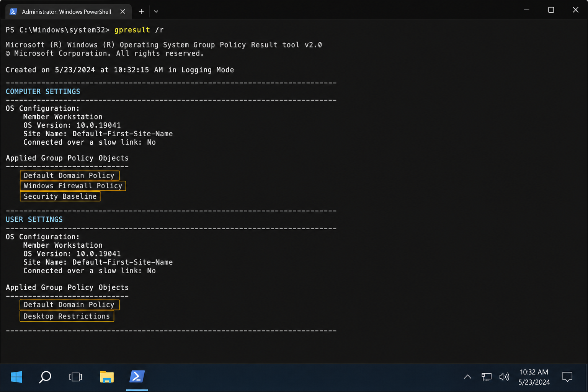588x392 pixels.
Task: Open the new tab profile dropdown
Action: pyautogui.click(x=156, y=11)
